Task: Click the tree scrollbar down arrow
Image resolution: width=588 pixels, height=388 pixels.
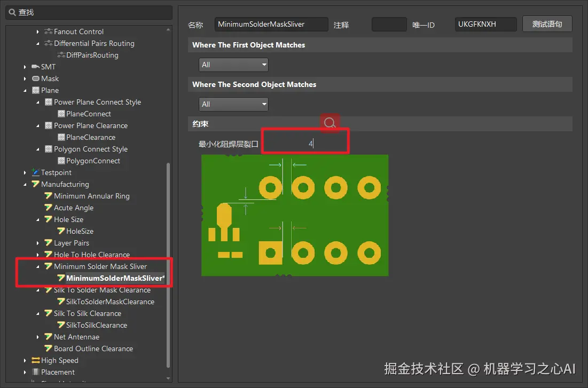Action: pyautogui.click(x=168, y=378)
